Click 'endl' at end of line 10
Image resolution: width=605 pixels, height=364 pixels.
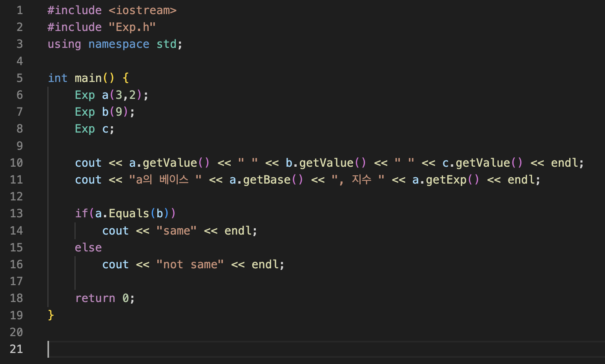coord(564,163)
